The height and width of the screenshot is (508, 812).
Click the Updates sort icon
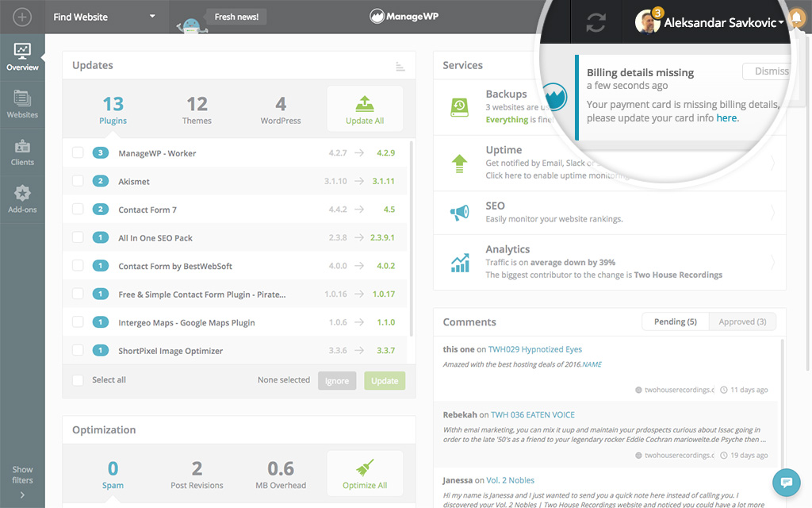click(400, 67)
